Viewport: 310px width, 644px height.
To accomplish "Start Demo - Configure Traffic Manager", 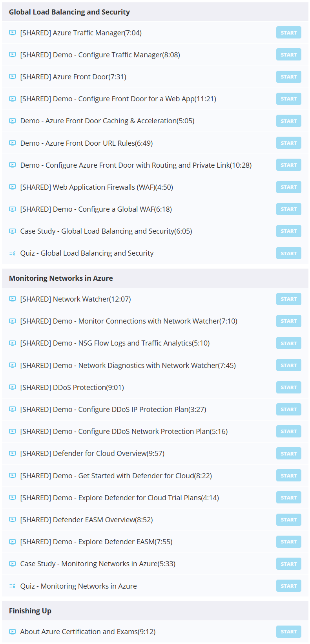I will (x=289, y=55).
